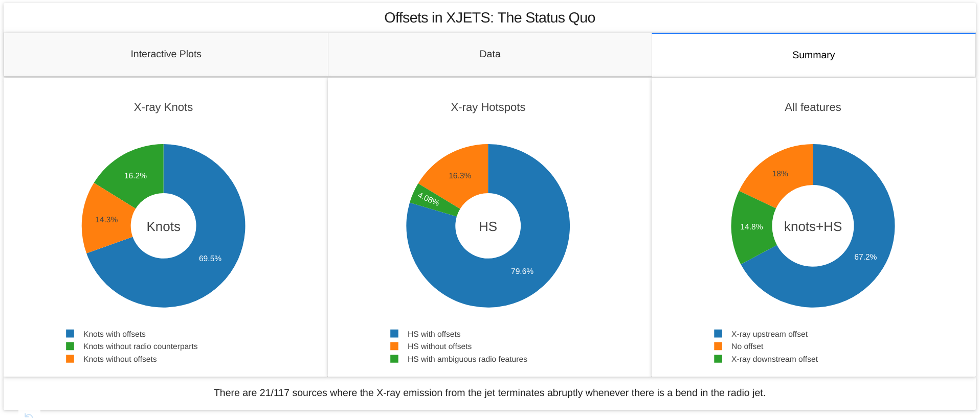Toggle 'X-ray upstream offset' legend entry
Image resolution: width=980 pixels, height=418 pixels.
[769, 334]
